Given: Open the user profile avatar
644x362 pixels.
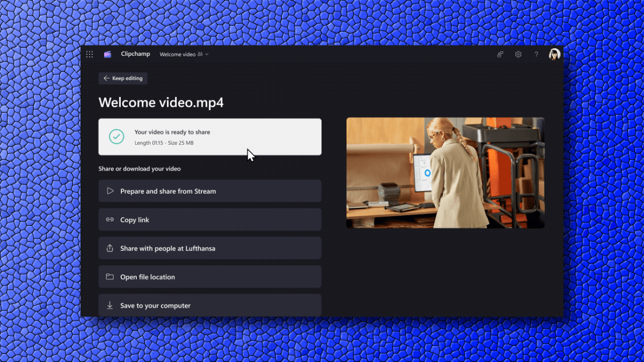Looking at the screenshot, I should click(554, 54).
